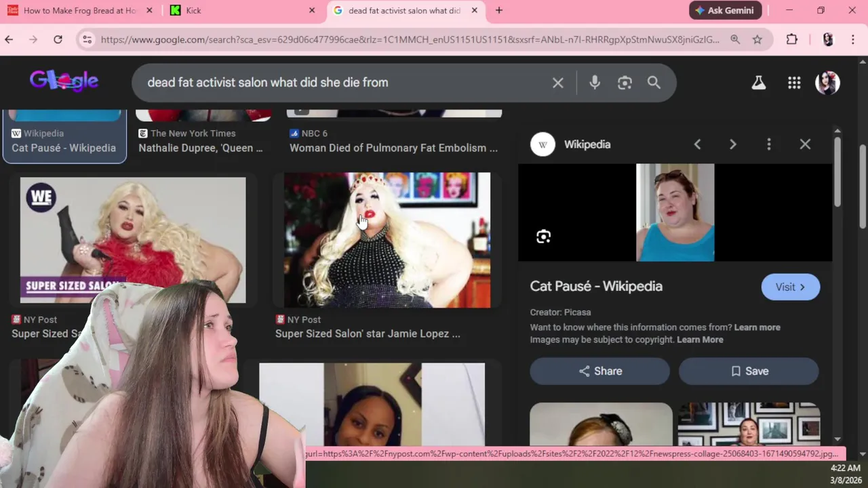Screen dimensions: 868x488
Task: Open Google account avatar
Action: pyautogui.click(x=827, y=83)
